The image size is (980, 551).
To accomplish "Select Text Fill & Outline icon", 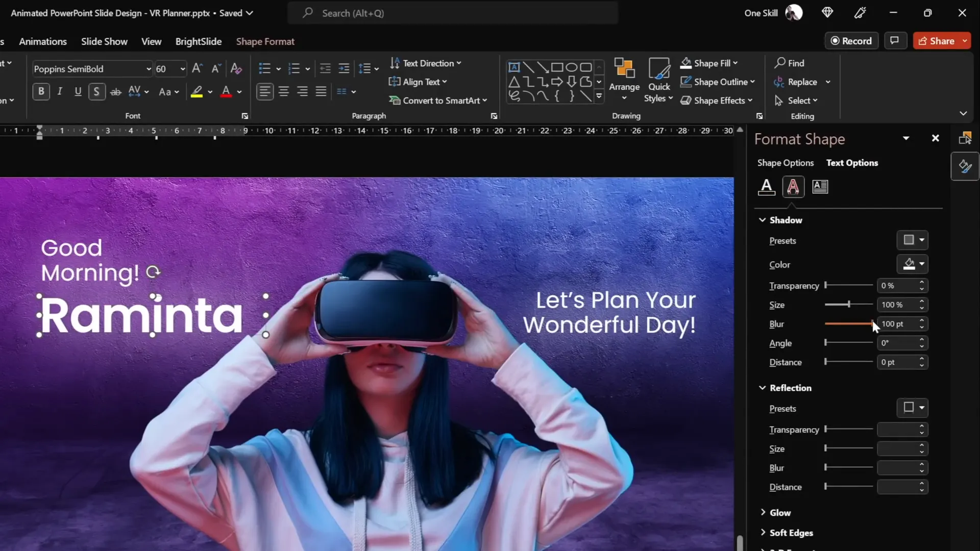I will [x=766, y=187].
